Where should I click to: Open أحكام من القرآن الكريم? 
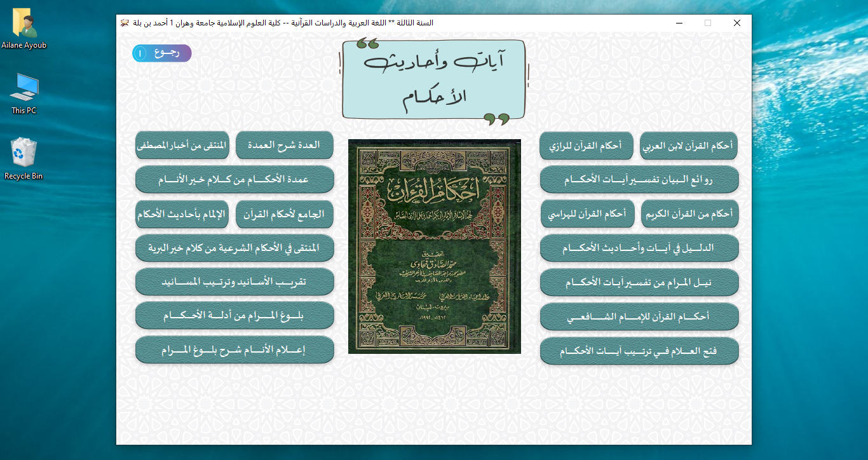(689, 214)
